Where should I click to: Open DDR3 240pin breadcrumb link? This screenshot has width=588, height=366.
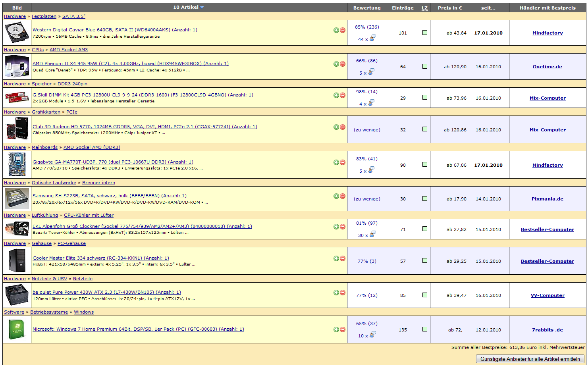pos(72,84)
